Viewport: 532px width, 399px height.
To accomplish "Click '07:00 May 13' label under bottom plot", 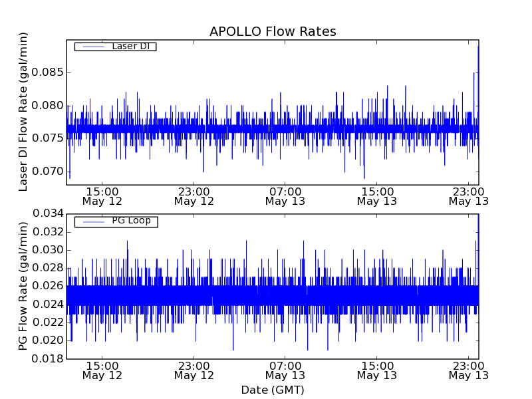I will coord(285,370).
